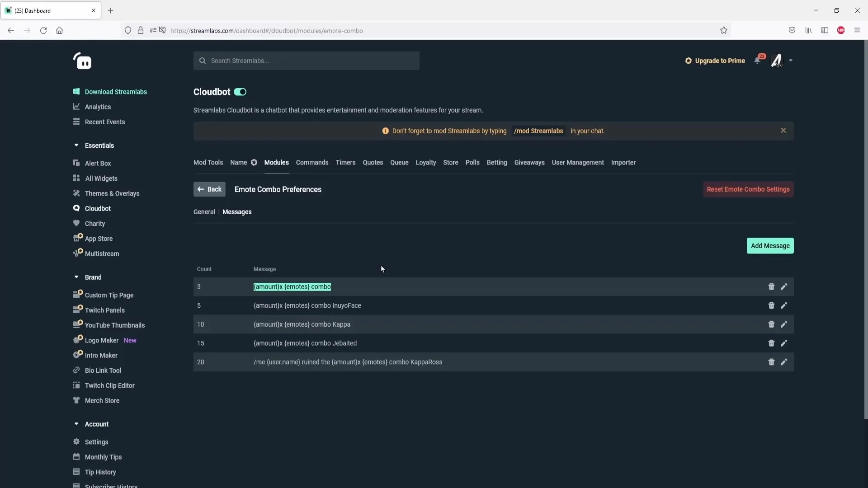
Task: Open the User Management tab
Action: [x=578, y=163]
